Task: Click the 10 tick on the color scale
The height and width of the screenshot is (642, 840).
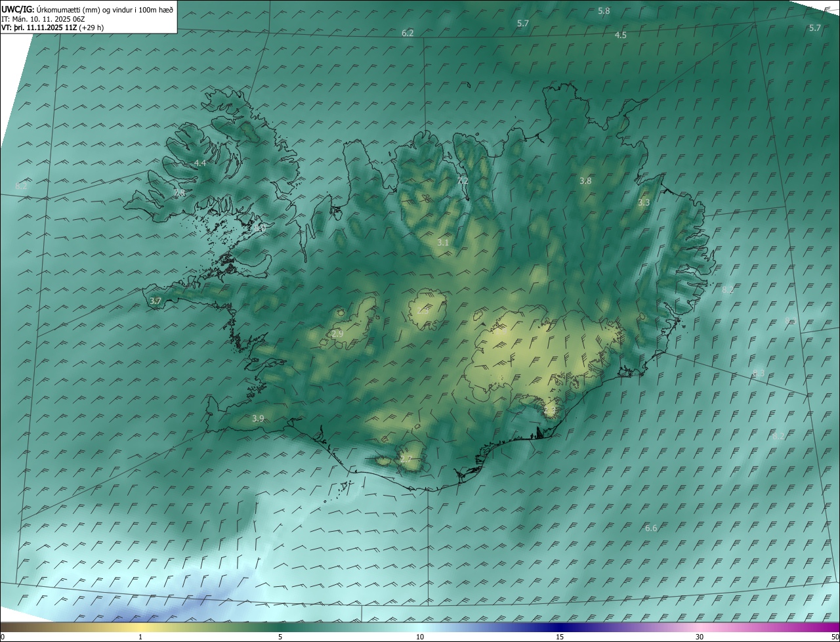Action: pos(420,637)
